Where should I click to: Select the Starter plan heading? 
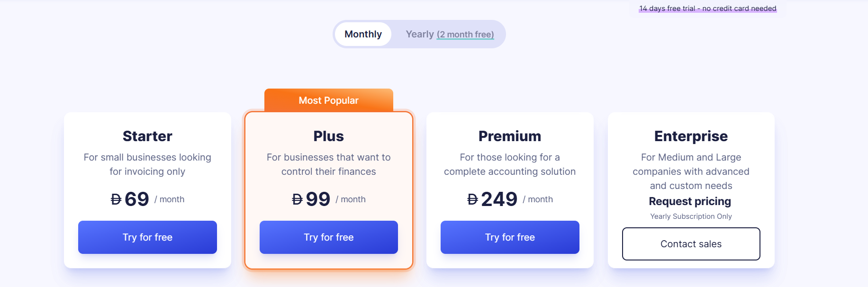point(147,136)
